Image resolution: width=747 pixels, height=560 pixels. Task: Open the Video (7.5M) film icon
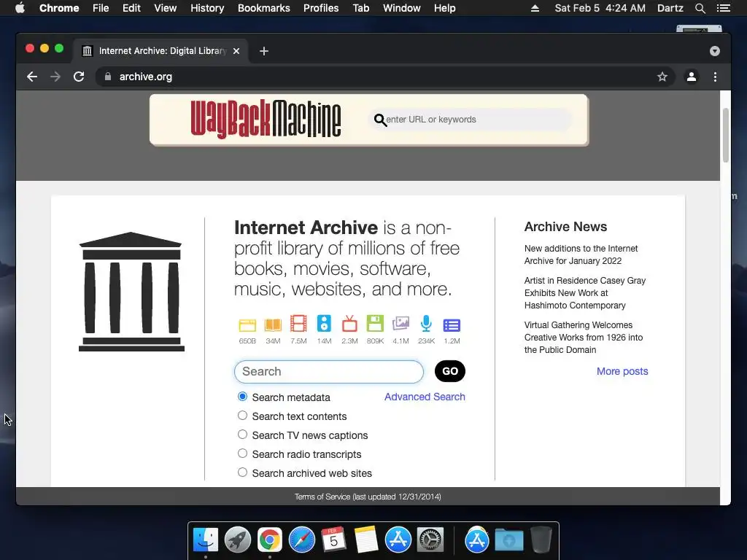click(298, 323)
